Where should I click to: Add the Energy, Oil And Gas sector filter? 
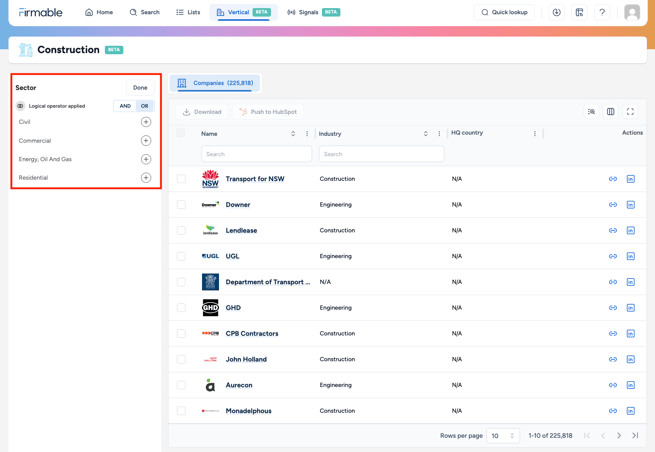pyautogui.click(x=146, y=159)
